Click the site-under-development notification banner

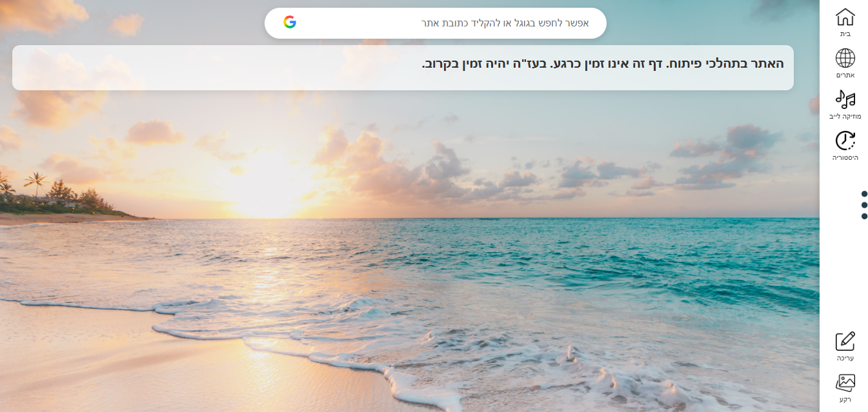tap(403, 68)
